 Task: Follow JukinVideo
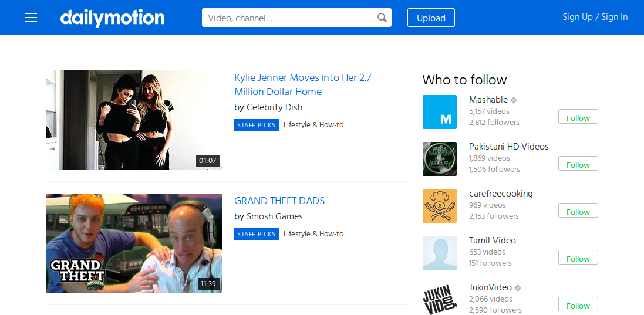[x=578, y=305]
